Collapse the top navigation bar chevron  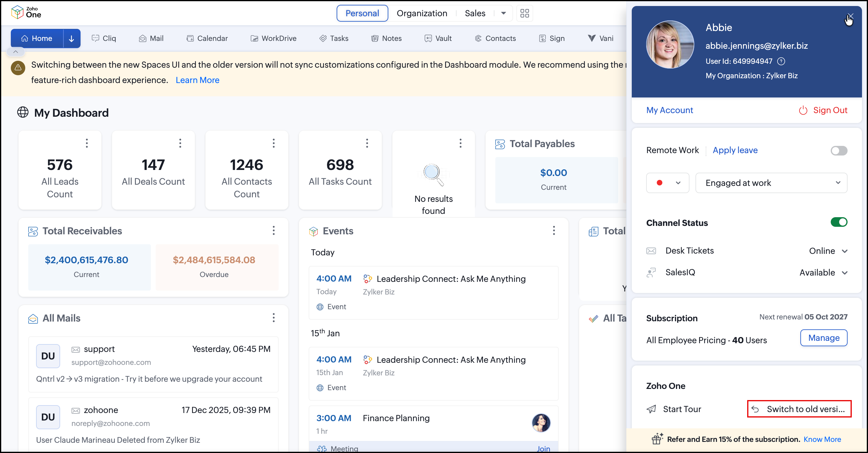point(16,52)
